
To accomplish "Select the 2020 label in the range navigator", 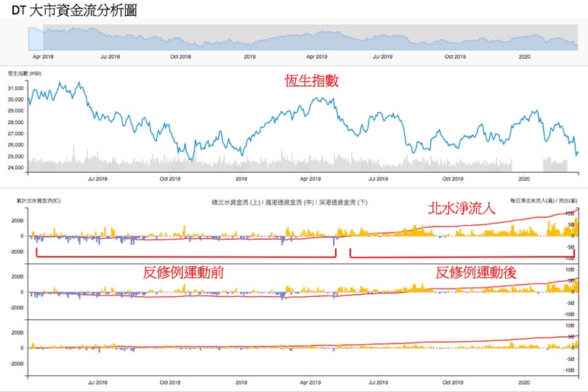I will [x=524, y=57].
